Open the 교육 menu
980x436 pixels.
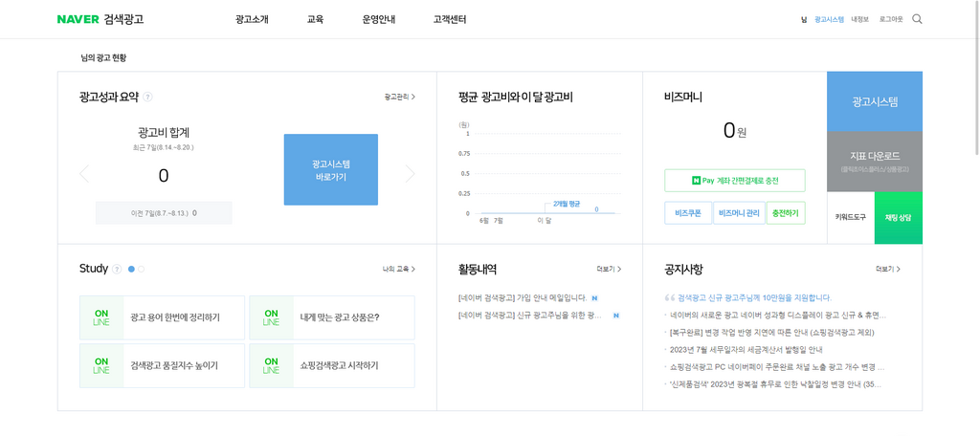(315, 19)
